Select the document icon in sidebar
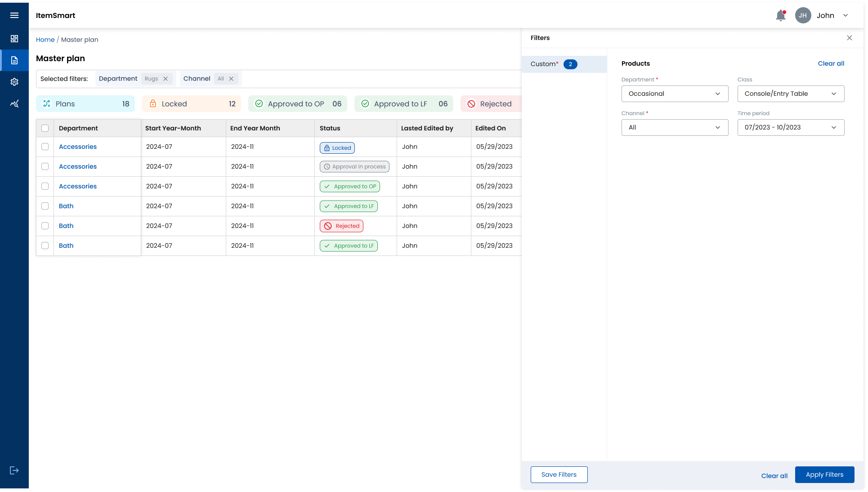This screenshot has width=868, height=492. [x=14, y=60]
